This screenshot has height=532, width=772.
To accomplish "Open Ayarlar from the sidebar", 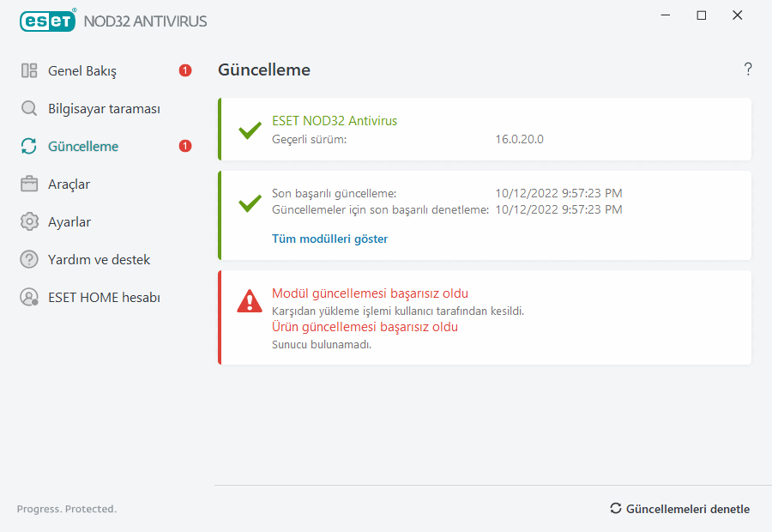I will point(69,222).
